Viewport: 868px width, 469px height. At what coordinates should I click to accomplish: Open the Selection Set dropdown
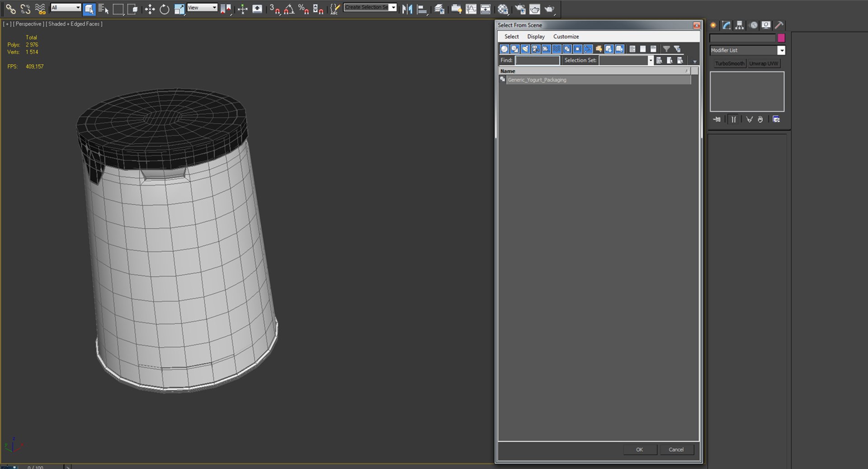[x=650, y=60]
